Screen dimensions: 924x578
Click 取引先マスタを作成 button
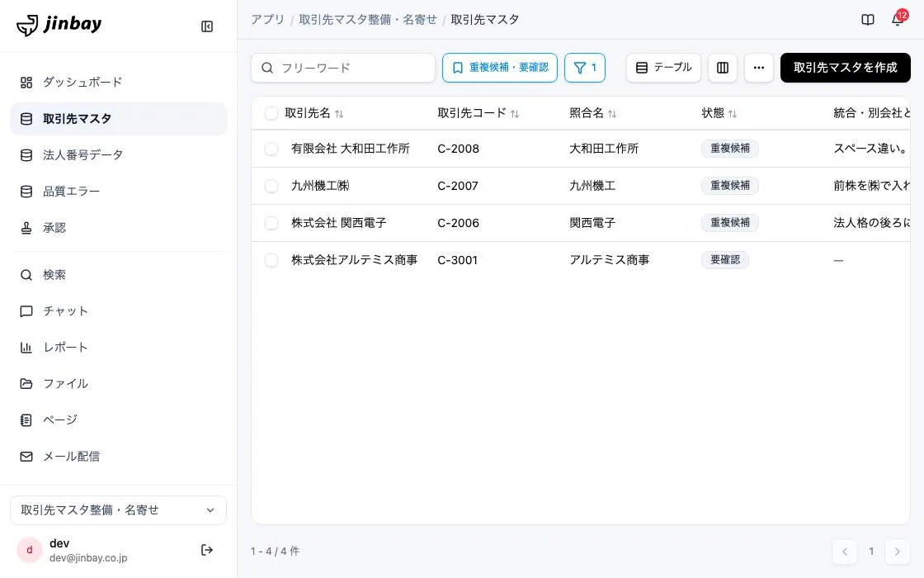click(845, 68)
